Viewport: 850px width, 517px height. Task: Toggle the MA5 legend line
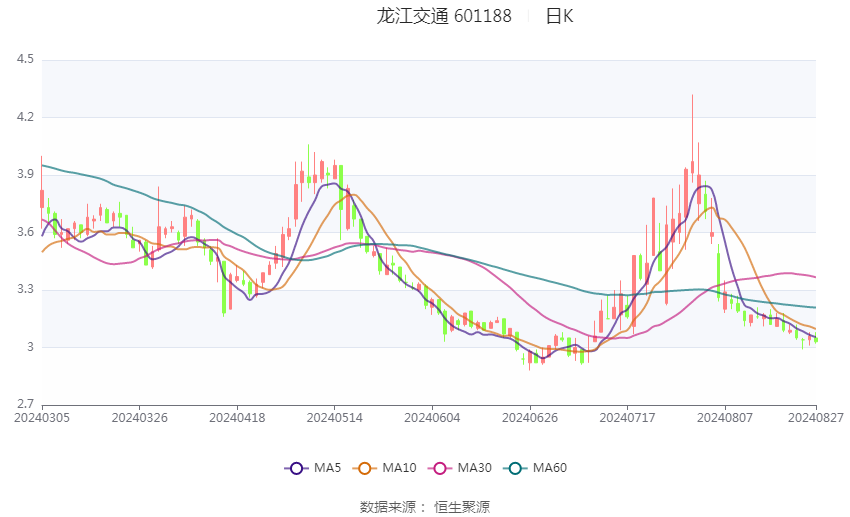[x=313, y=468]
